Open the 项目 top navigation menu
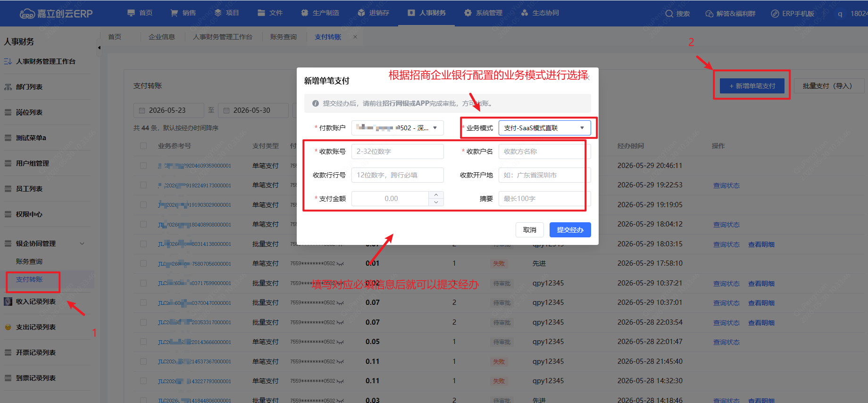The width and height of the screenshot is (868, 403). pos(226,13)
